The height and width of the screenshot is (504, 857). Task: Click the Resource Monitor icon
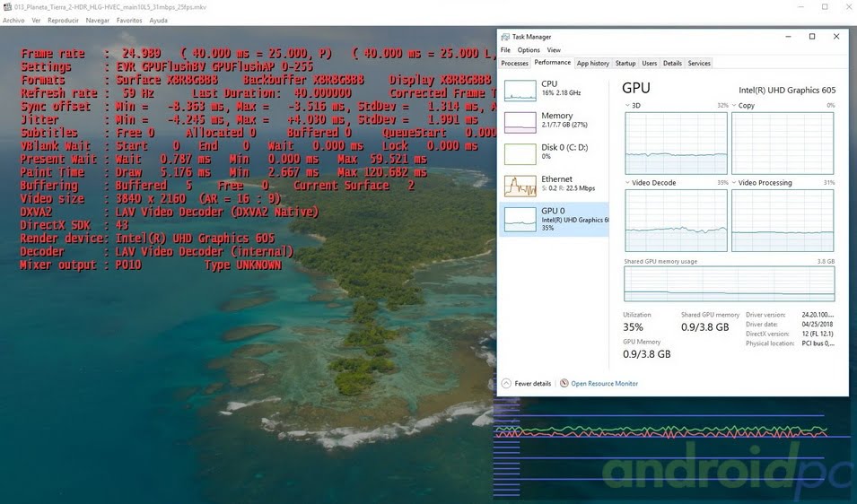(x=564, y=383)
